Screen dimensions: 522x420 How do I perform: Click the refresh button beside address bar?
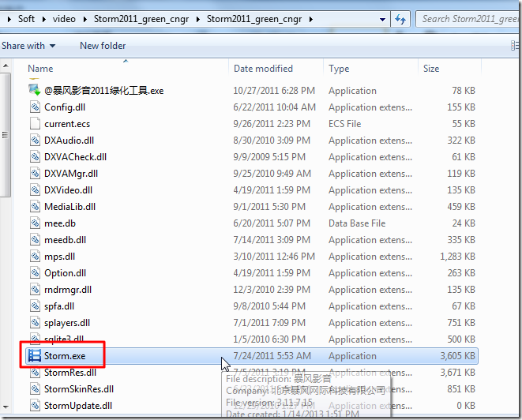400,19
